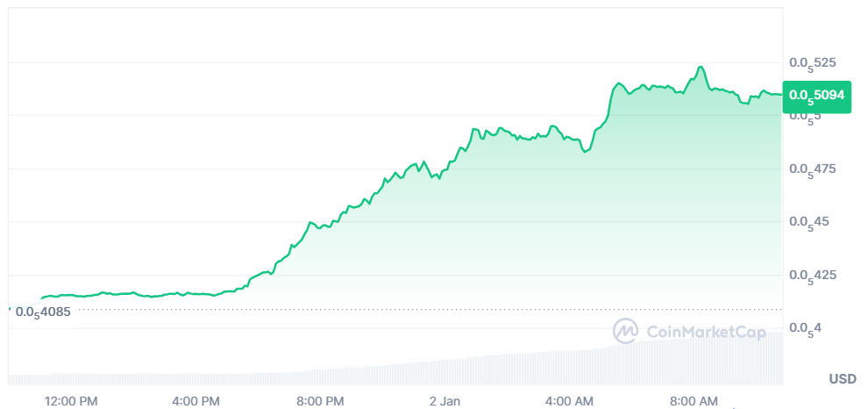Screen dimensions: 868x409
Task: Click the USD currency label
Action: pyautogui.click(x=843, y=379)
